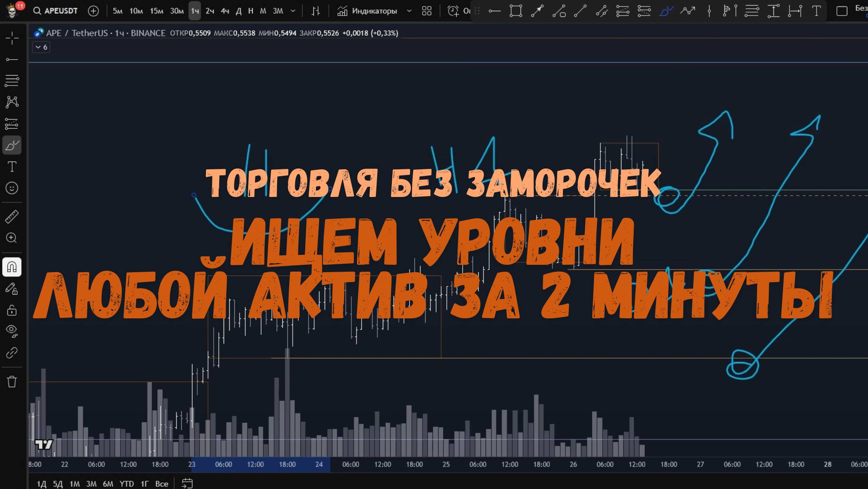Open the emoji icons tool
The height and width of the screenshot is (489, 868).
[12, 188]
